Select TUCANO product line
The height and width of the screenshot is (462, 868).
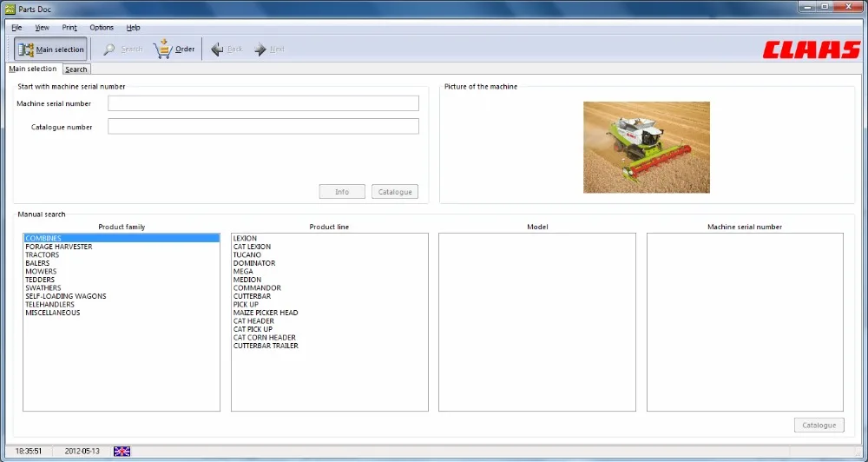pyautogui.click(x=247, y=254)
